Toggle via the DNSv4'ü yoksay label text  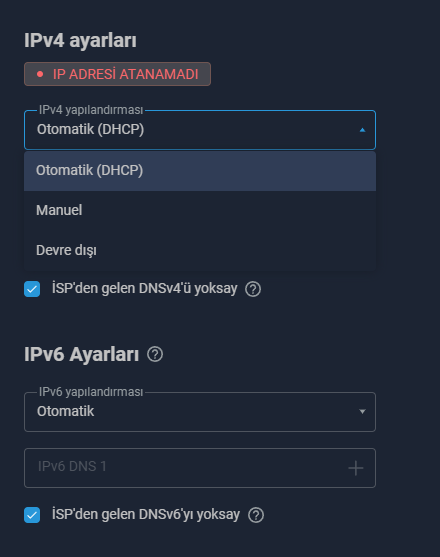[145, 288]
